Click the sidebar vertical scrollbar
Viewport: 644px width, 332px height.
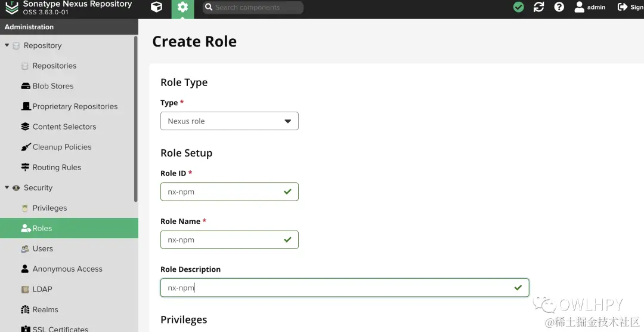pos(136,119)
